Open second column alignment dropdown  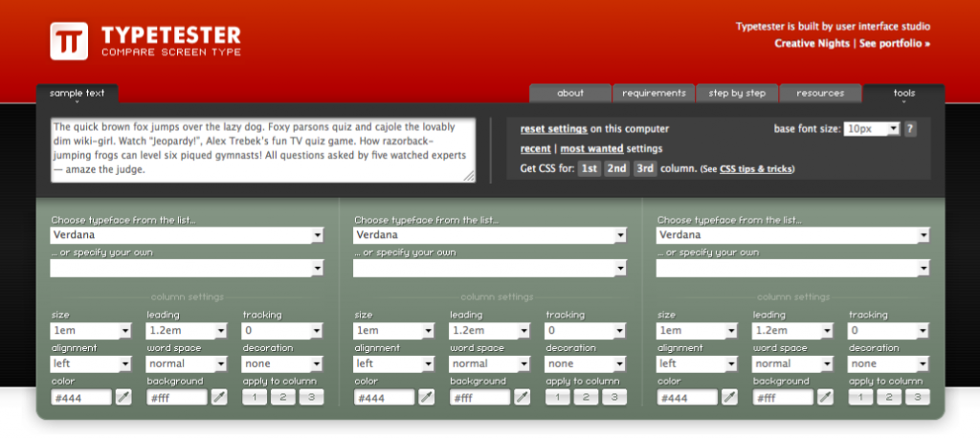(393, 364)
